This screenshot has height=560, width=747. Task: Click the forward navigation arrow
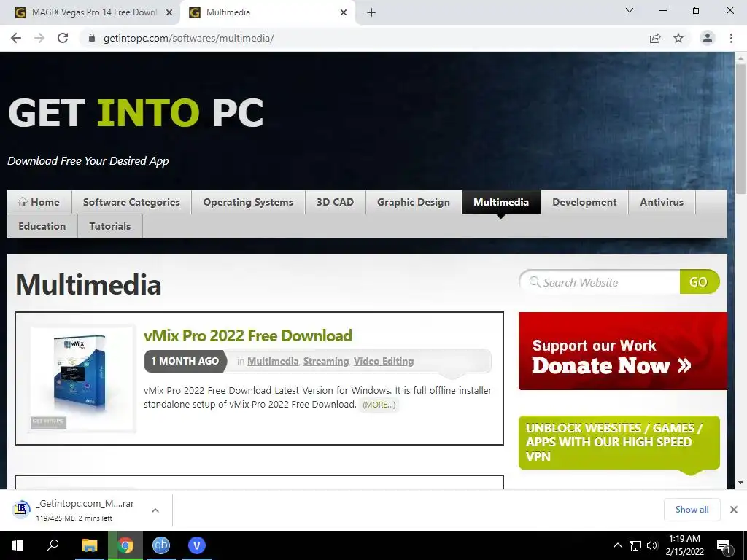pos(39,38)
